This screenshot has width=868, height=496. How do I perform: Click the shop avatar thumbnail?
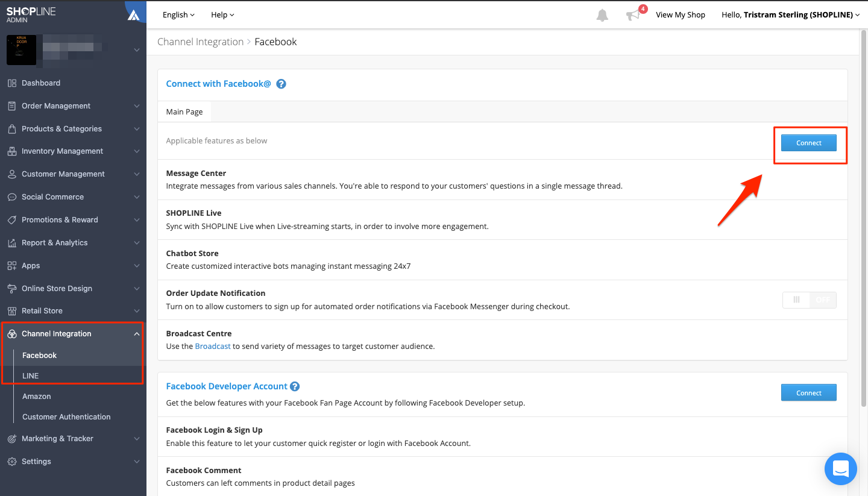pos(21,50)
